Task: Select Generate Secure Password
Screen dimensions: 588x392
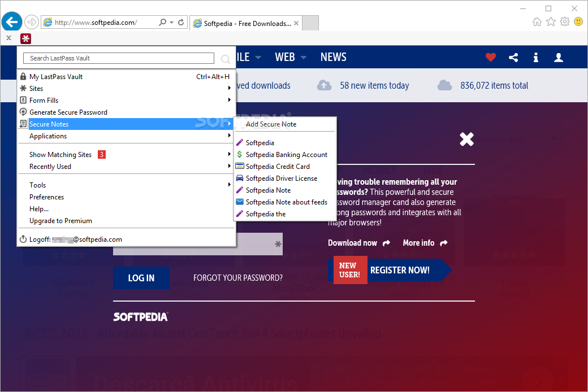Action: pyautogui.click(x=127, y=112)
